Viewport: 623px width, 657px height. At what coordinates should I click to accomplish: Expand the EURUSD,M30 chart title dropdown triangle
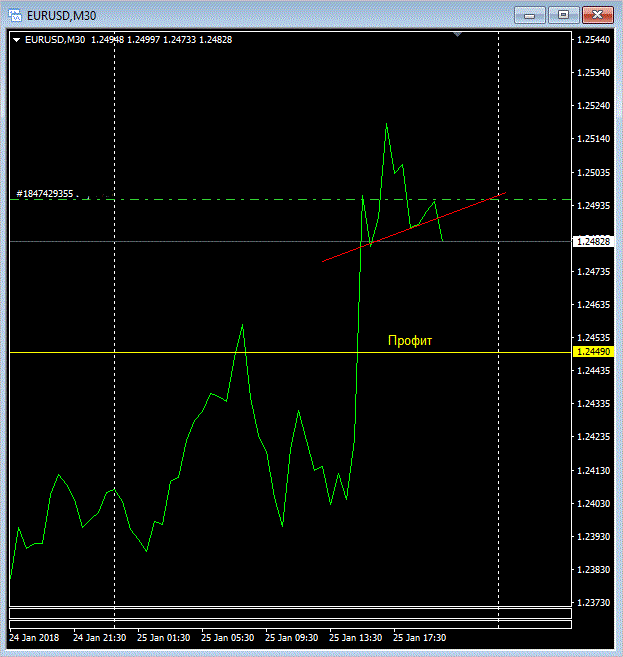click(17, 40)
